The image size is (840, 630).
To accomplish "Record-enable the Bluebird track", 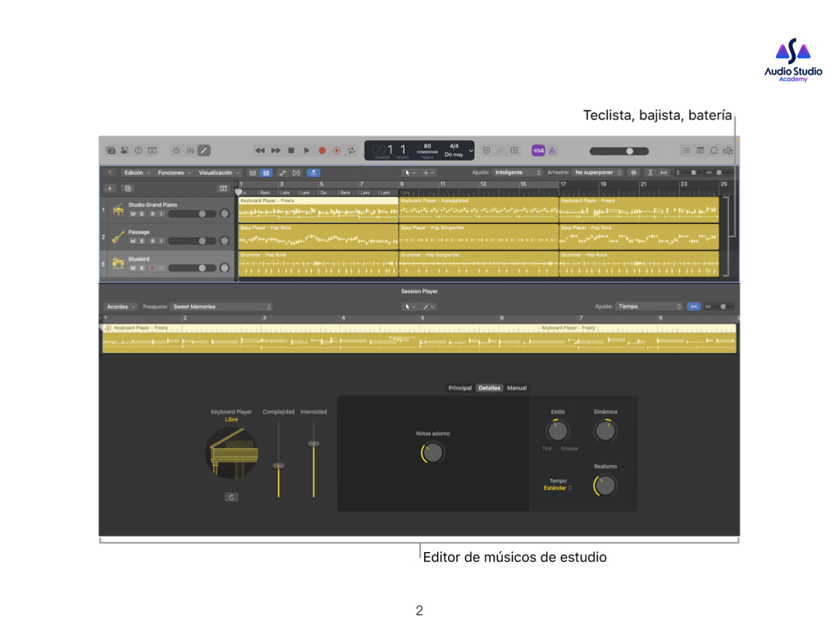I will coord(153,268).
